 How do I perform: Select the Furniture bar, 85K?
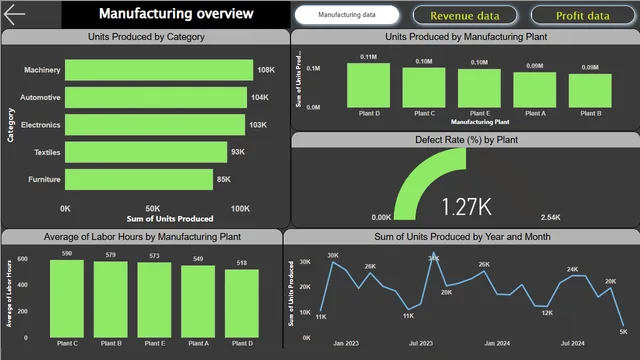point(139,180)
